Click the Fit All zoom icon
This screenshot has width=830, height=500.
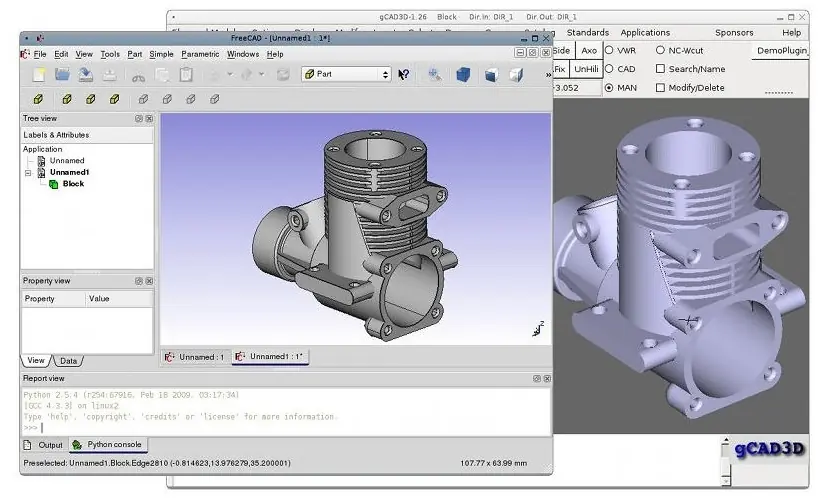435,75
